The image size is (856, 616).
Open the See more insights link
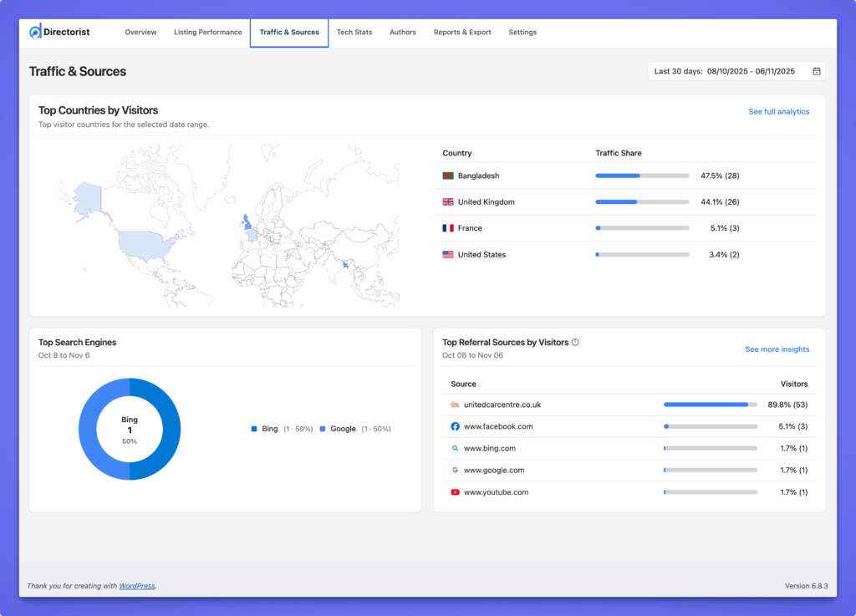(777, 349)
